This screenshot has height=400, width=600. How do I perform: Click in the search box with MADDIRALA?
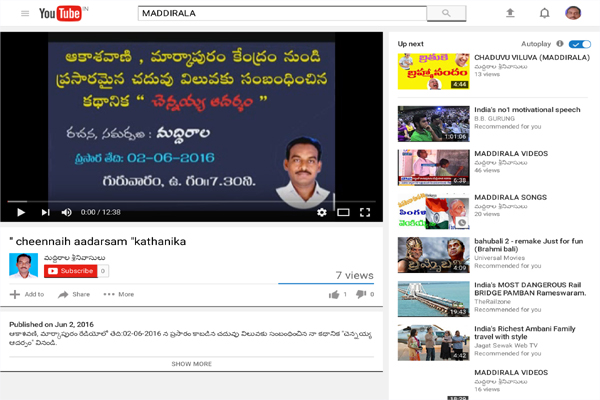[282, 13]
